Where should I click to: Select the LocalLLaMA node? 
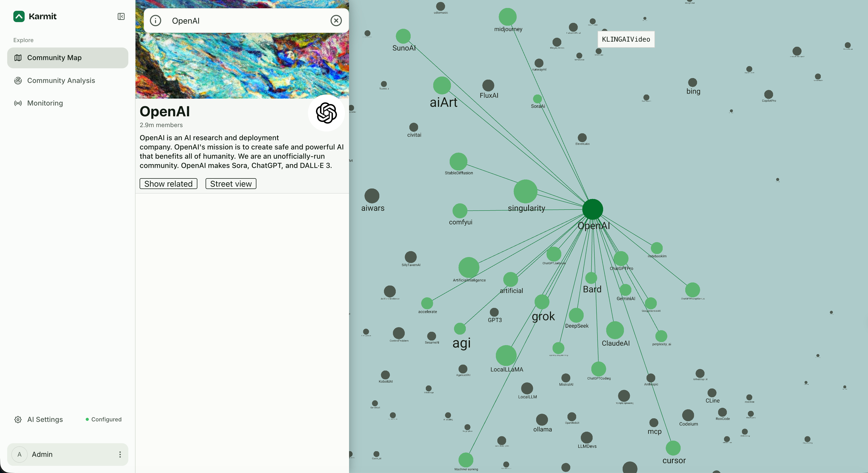coord(506,355)
